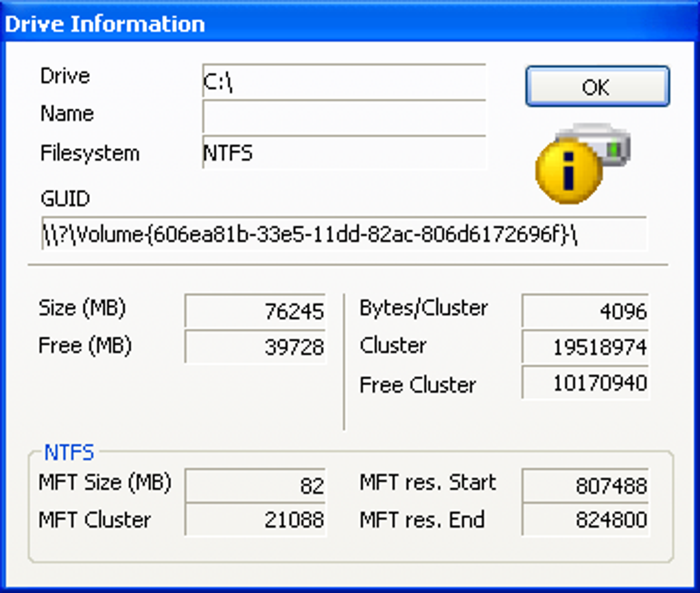
Task: Click the Bytes/Cluster value 4096
Action: (585, 311)
